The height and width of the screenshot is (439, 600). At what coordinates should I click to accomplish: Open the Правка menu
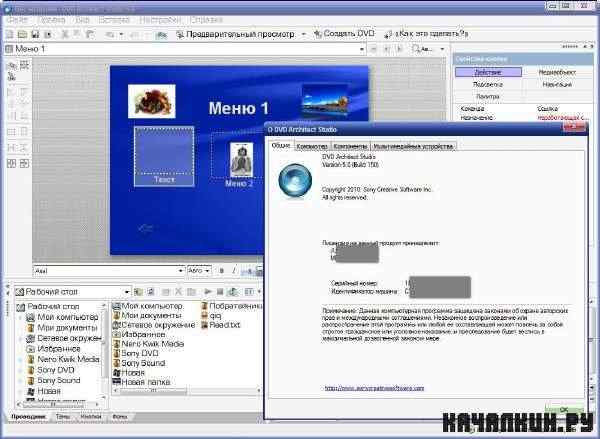point(51,20)
